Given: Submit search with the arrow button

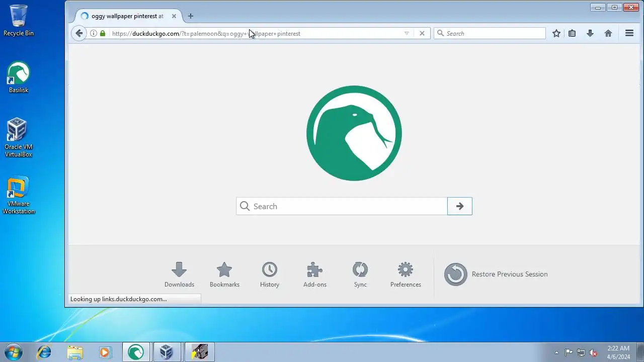Looking at the screenshot, I should (460, 206).
